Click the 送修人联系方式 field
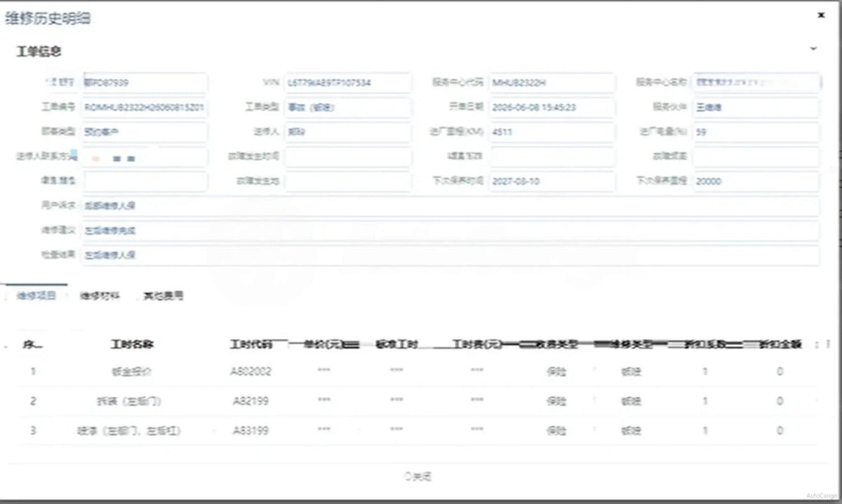The height and width of the screenshot is (504, 842). (x=145, y=157)
